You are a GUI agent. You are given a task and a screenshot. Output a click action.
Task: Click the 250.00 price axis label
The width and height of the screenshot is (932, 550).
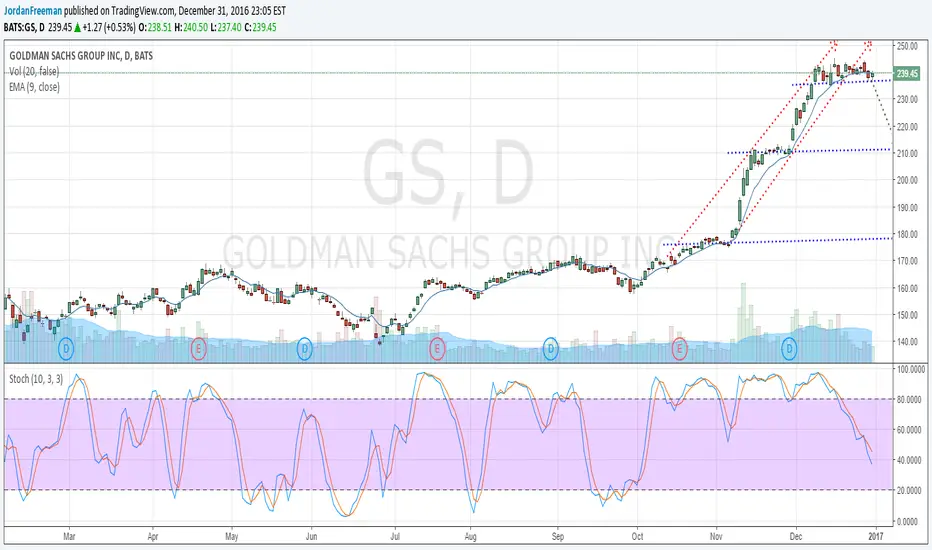907,46
